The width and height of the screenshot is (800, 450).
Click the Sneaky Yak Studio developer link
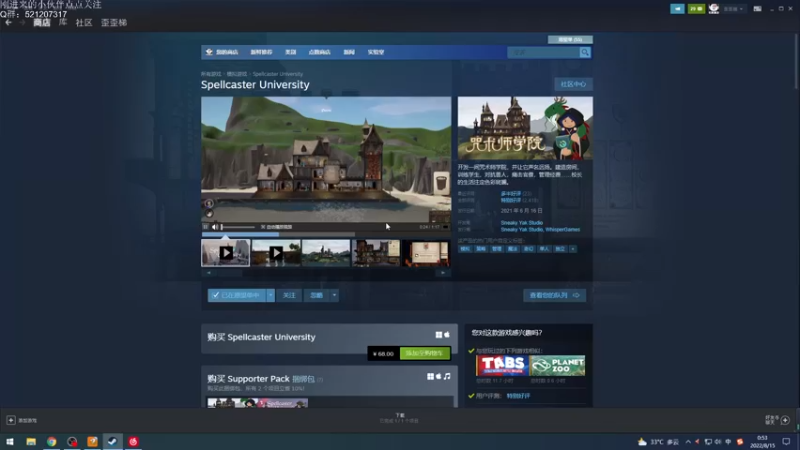[x=521, y=223]
